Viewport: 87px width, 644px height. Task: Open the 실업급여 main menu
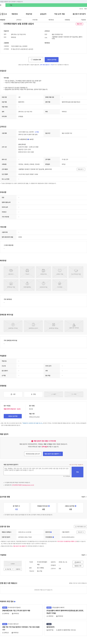[43, 14]
